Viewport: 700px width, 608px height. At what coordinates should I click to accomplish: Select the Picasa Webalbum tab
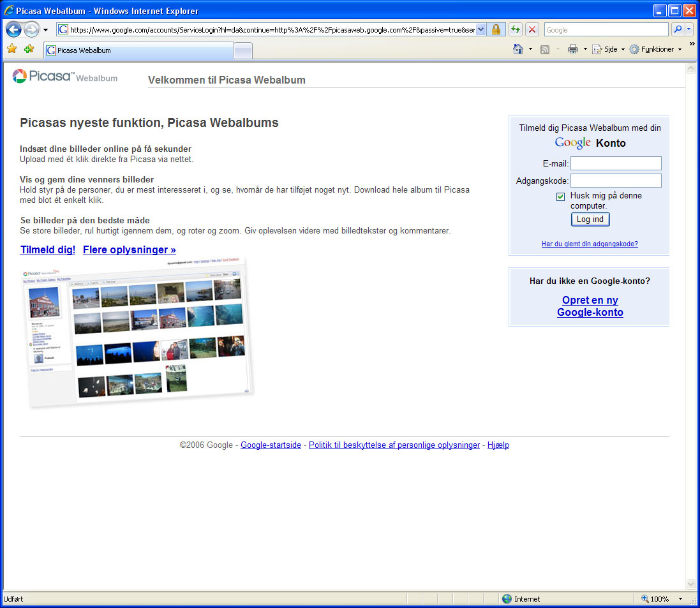tap(138, 50)
